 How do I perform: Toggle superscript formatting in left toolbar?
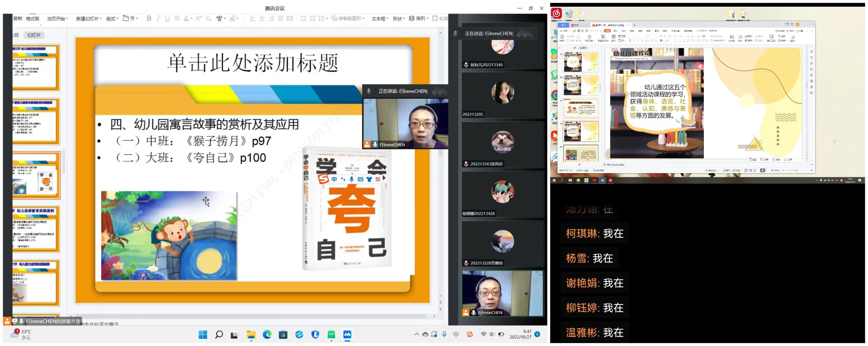click(x=198, y=19)
